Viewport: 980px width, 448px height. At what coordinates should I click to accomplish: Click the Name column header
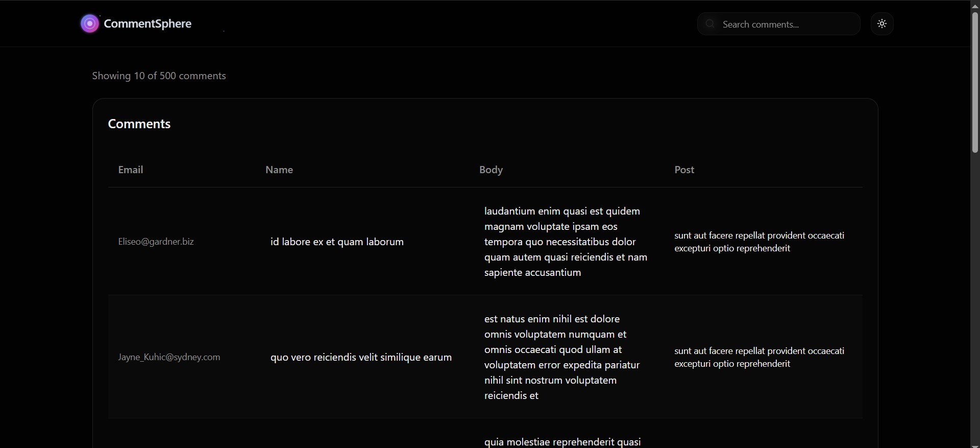[x=279, y=170]
